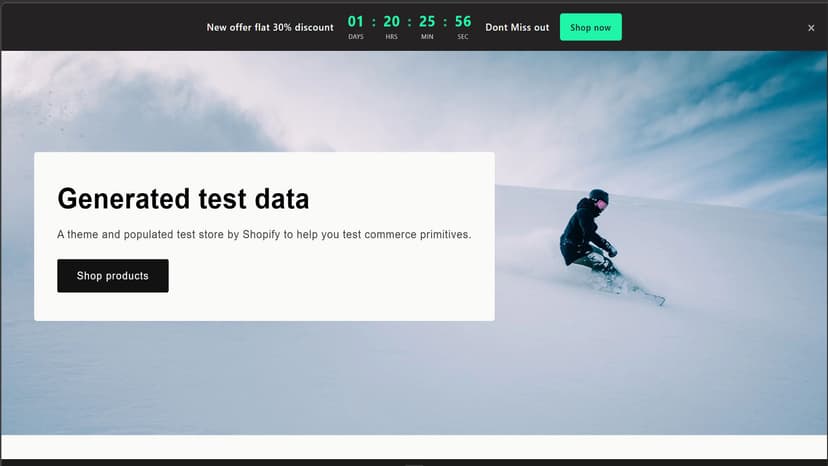Viewport: 828px width, 466px height.
Task: Click the colon between minutes and seconds
Action: (x=445, y=22)
